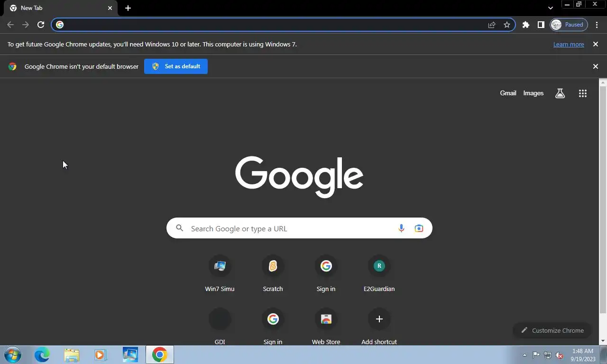Open the tab search dropdown arrow
The height and width of the screenshot is (364, 607).
(550, 8)
